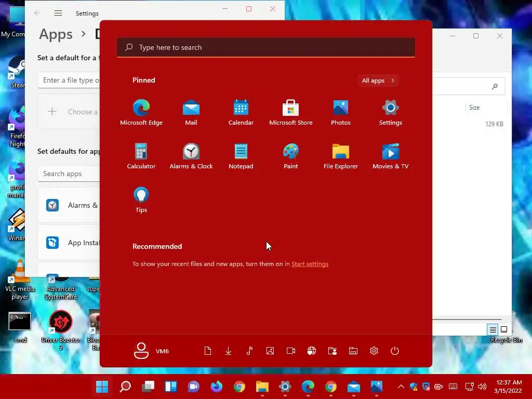532x399 pixels.
Task: Open Alarms & Clock pinned app
Action: click(x=191, y=156)
